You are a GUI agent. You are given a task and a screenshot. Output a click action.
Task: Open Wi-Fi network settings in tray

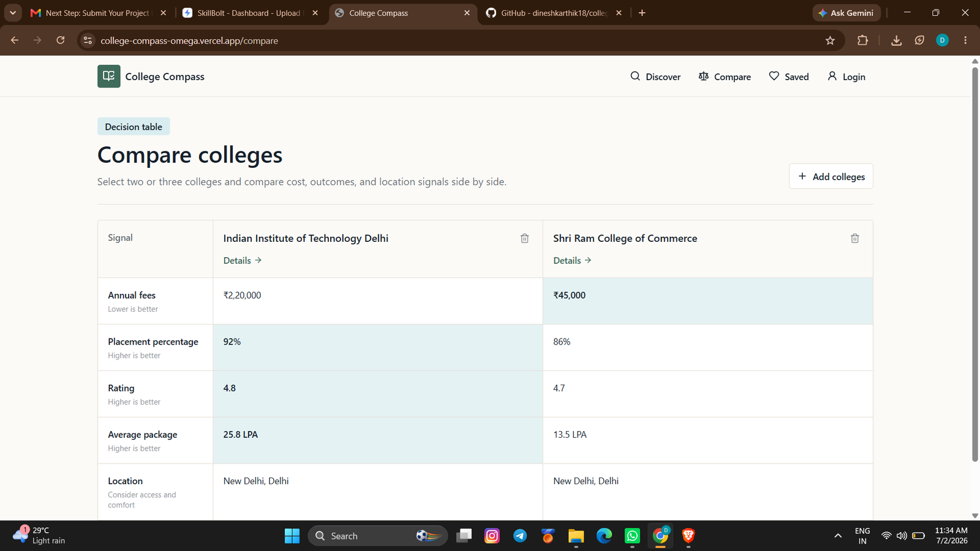886,536
